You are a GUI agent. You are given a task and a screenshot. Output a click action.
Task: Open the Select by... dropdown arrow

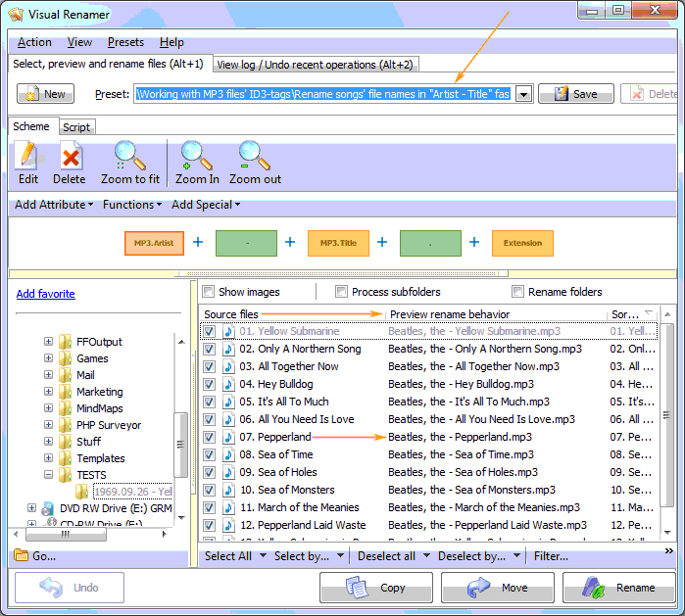[340, 555]
